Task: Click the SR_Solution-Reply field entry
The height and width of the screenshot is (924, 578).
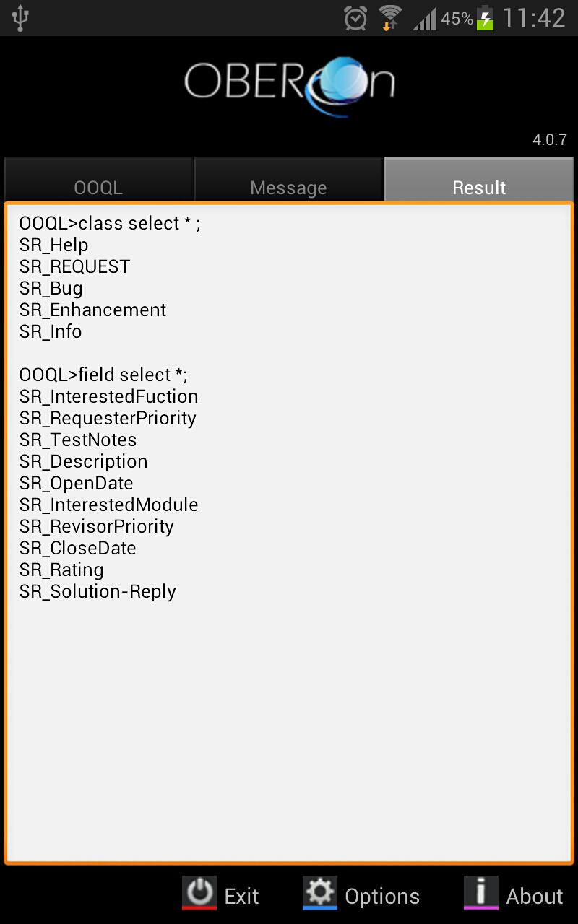Action: tap(97, 591)
